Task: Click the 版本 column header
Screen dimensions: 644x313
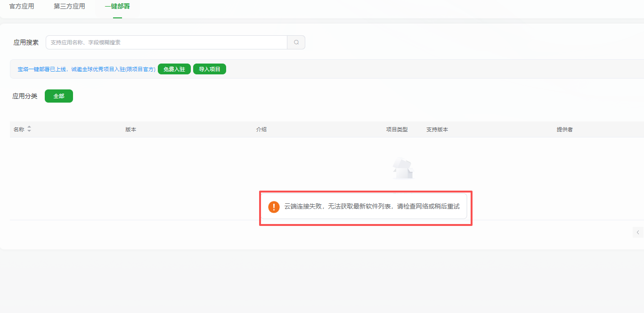Action: (130, 129)
